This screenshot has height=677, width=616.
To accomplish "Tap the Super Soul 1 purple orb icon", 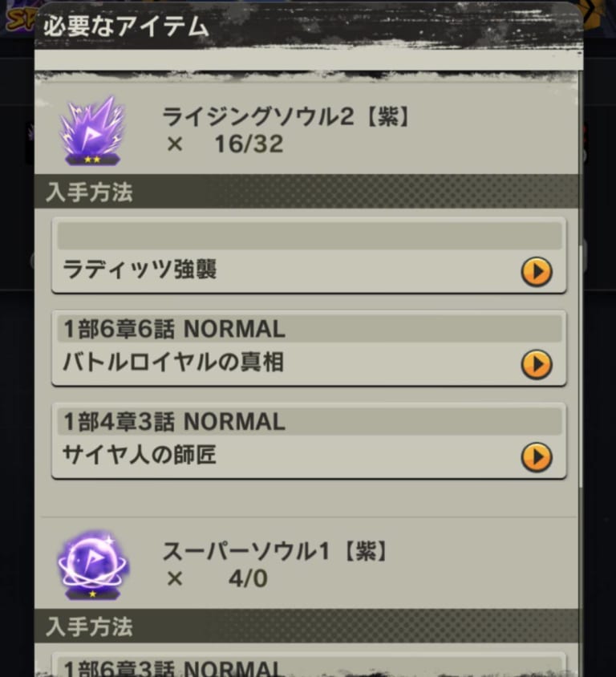I will pyautogui.click(x=92, y=566).
